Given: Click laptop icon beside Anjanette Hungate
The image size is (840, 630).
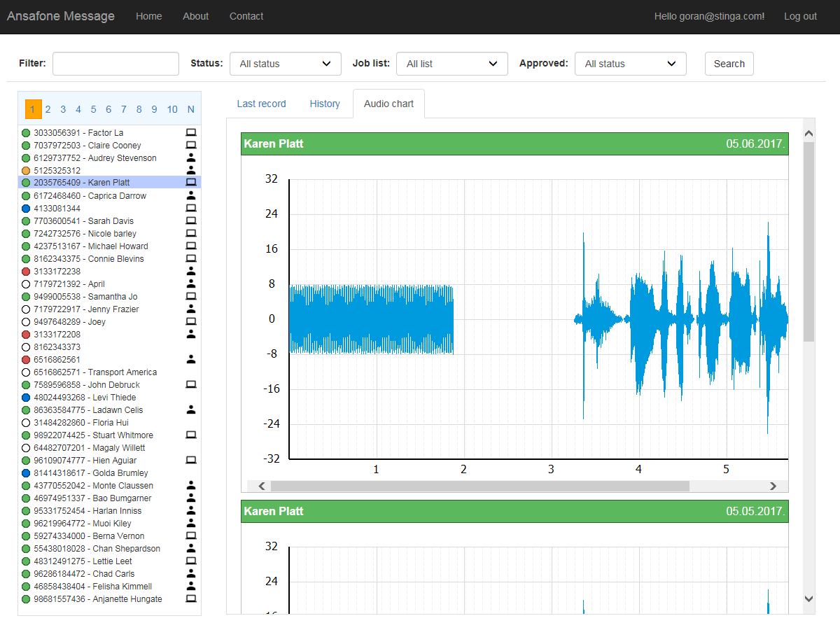Looking at the screenshot, I should pos(190,598).
